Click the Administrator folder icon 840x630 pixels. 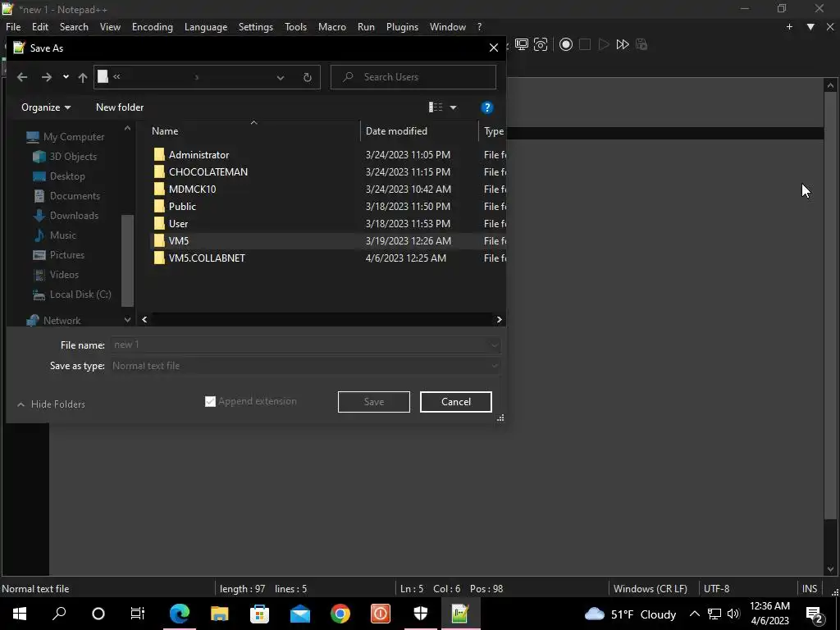tap(159, 155)
